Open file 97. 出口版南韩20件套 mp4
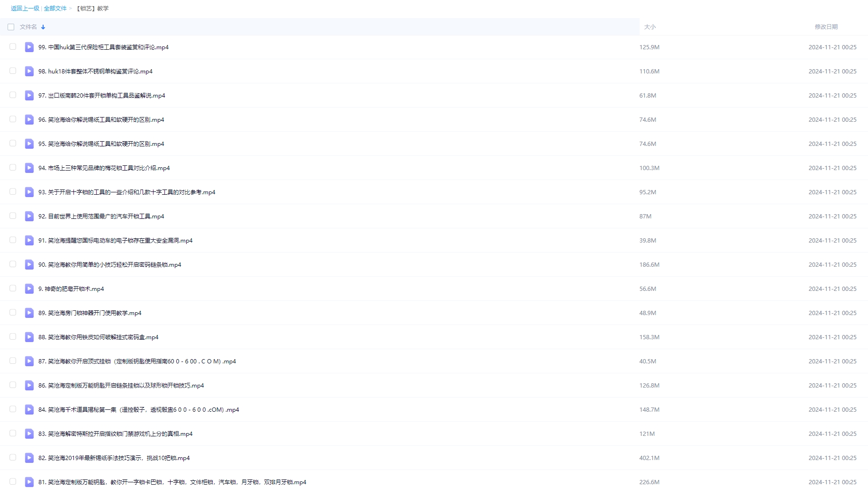This screenshot has height=488, width=868. [x=102, y=96]
